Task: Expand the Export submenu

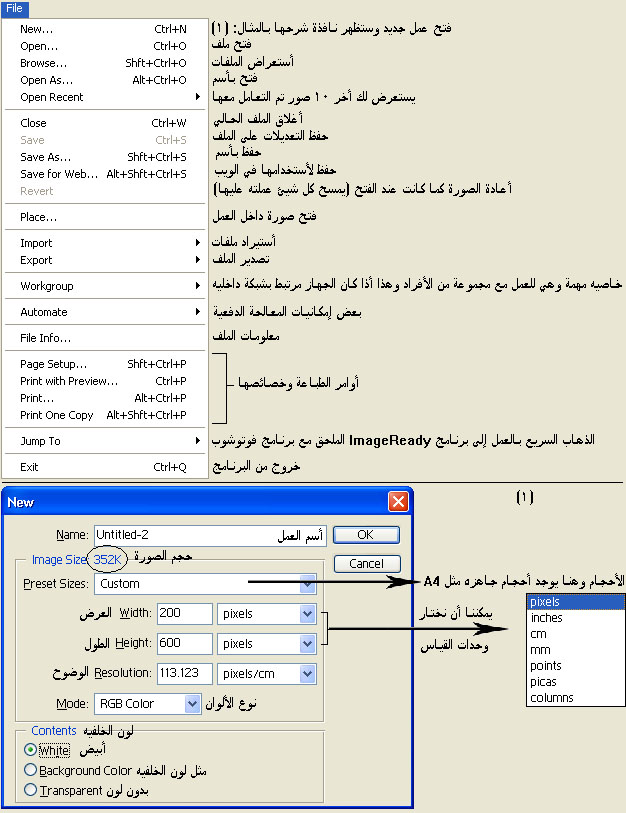Action: point(104,260)
